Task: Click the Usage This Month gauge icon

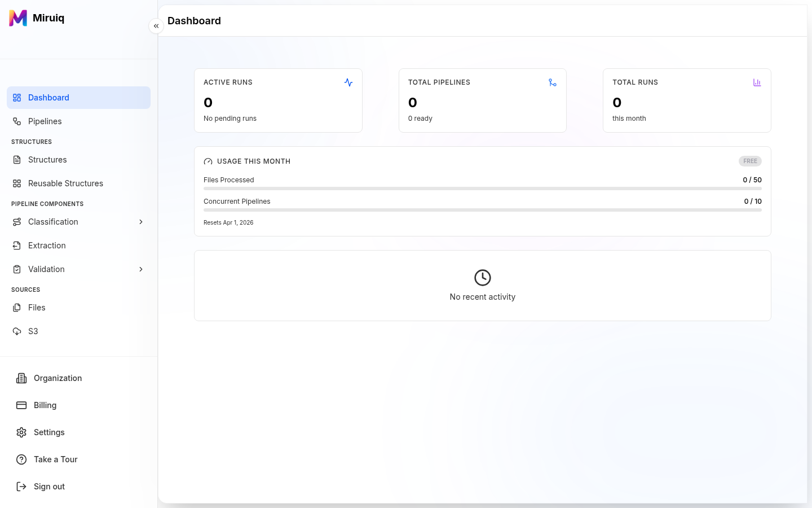Action: pos(208,161)
